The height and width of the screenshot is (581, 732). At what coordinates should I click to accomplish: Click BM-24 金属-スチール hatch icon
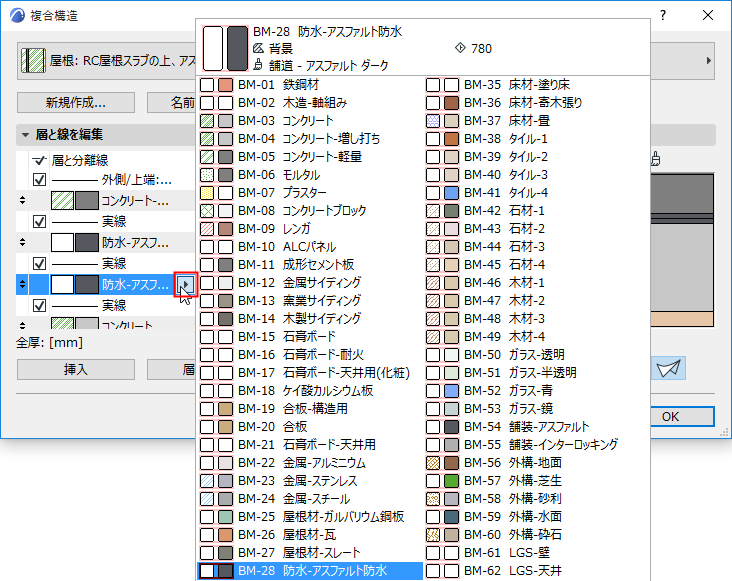click(x=207, y=499)
